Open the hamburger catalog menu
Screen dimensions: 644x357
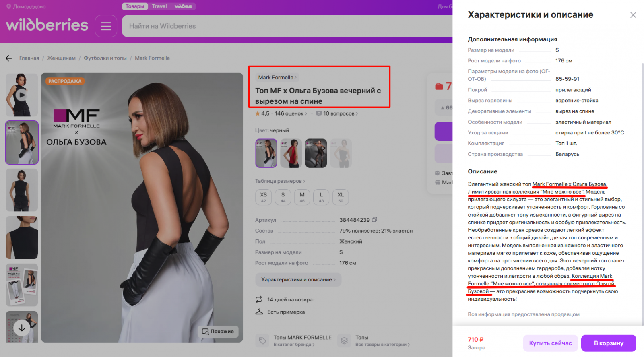106,26
